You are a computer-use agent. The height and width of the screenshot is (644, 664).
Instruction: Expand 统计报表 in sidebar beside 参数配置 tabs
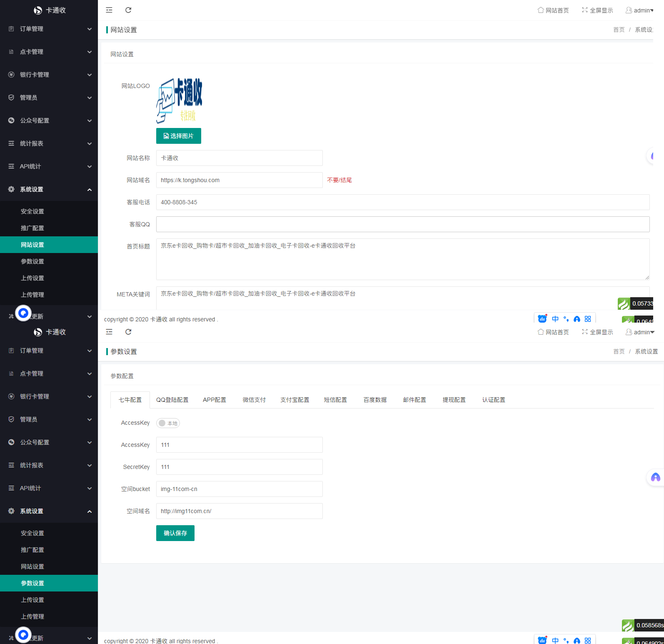(x=49, y=465)
